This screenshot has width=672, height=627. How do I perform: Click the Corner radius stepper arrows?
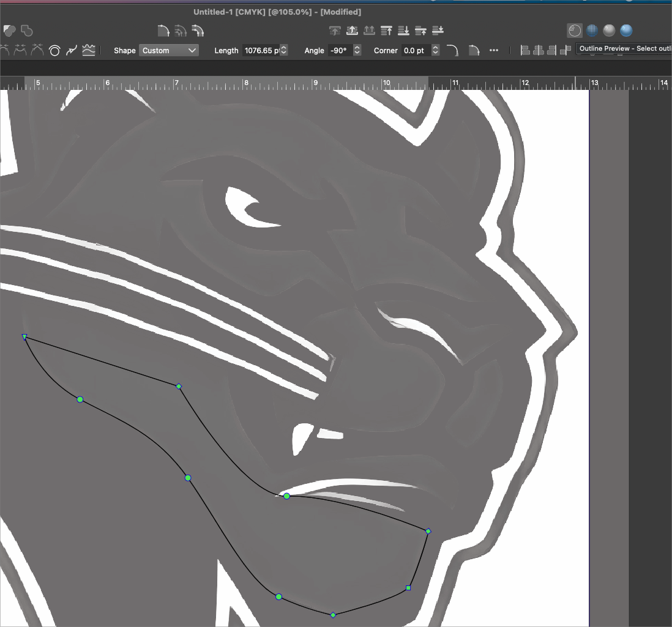tap(435, 51)
